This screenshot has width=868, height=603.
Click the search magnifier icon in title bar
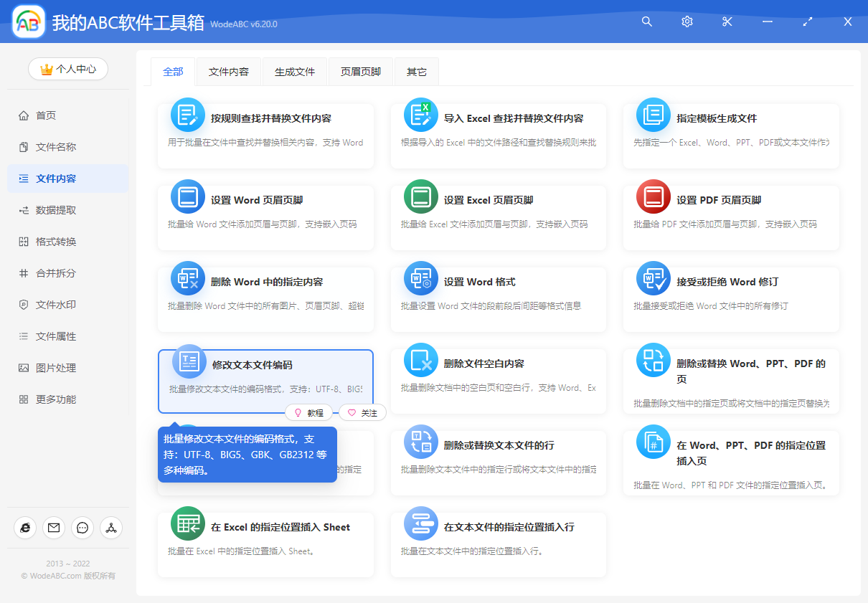(x=647, y=22)
